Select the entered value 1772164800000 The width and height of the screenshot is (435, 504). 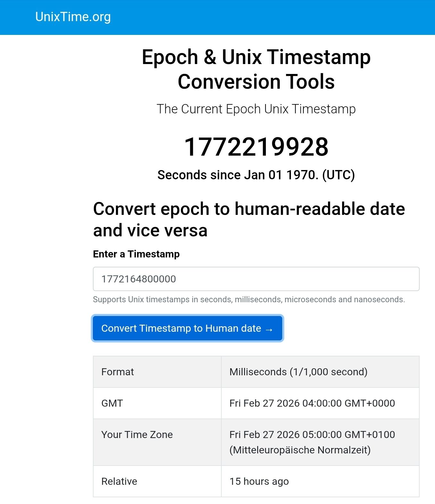pos(139,279)
